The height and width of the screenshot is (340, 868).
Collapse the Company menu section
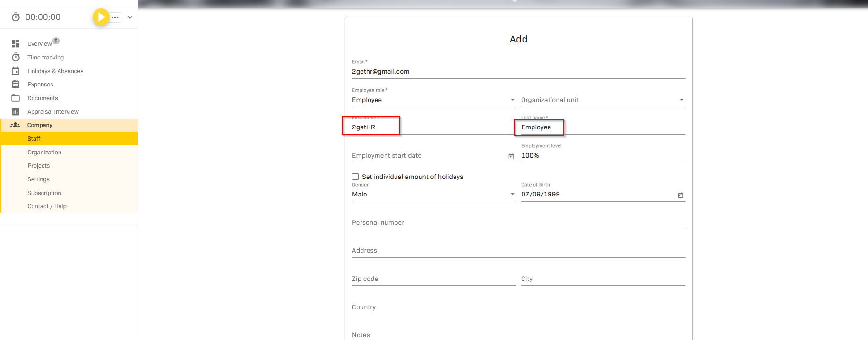click(x=69, y=125)
